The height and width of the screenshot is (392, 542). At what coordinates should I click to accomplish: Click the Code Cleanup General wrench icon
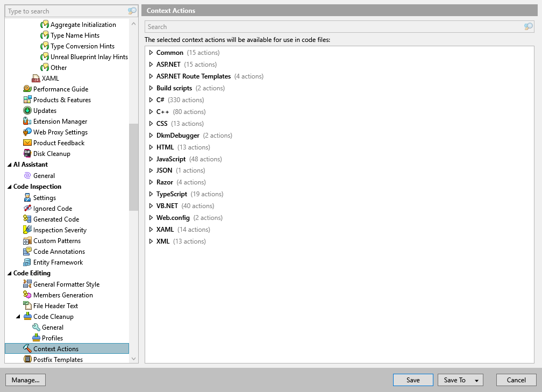point(36,327)
